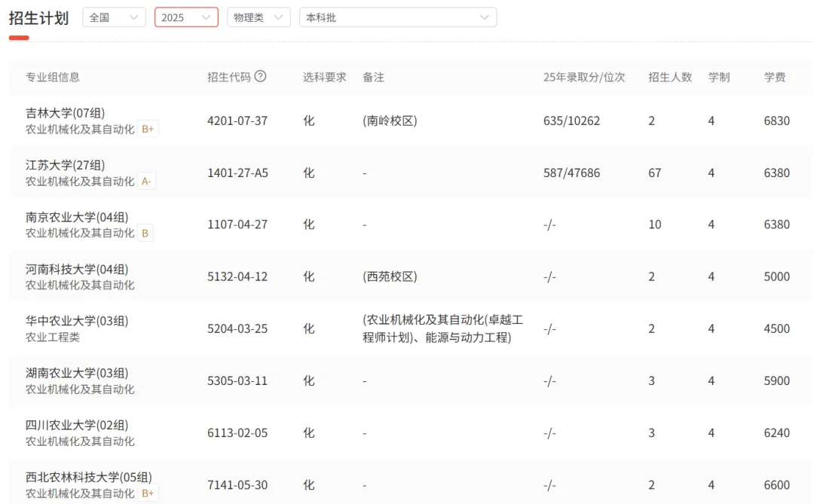Click tuition value 4500
The width and height of the screenshot is (814, 504).
(x=776, y=328)
